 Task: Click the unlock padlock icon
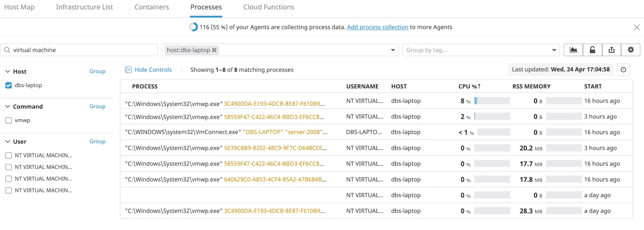[x=592, y=50]
